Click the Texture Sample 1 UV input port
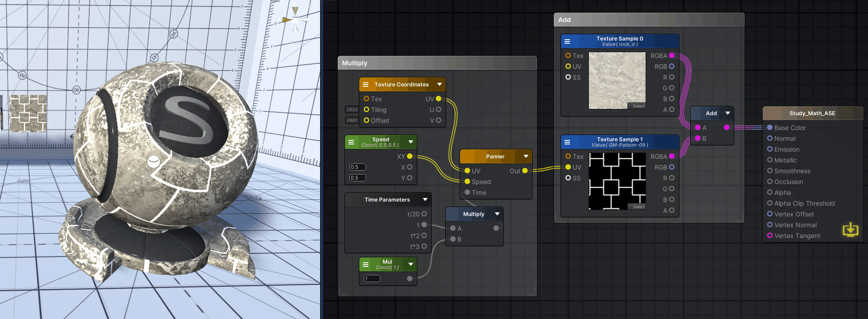This screenshot has height=319, width=868. tap(568, 167)
